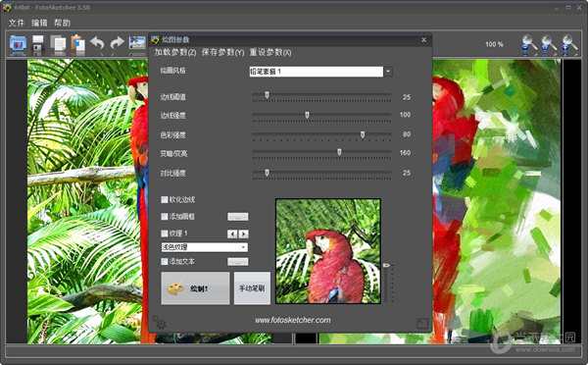Open the 编辑 menu
Screen dimensions: 588x365
point(39,23)
